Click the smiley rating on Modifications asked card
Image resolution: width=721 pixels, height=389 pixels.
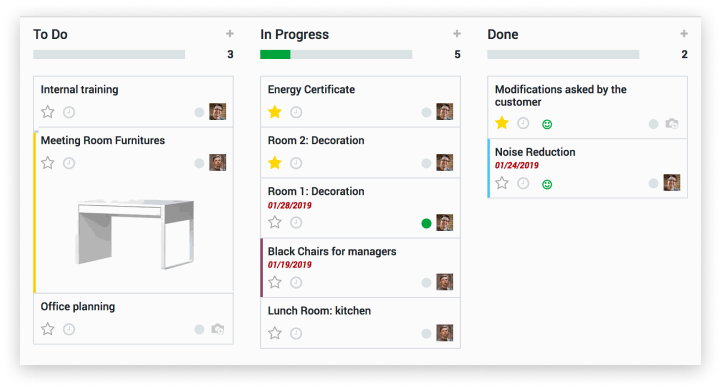(547, 124)
